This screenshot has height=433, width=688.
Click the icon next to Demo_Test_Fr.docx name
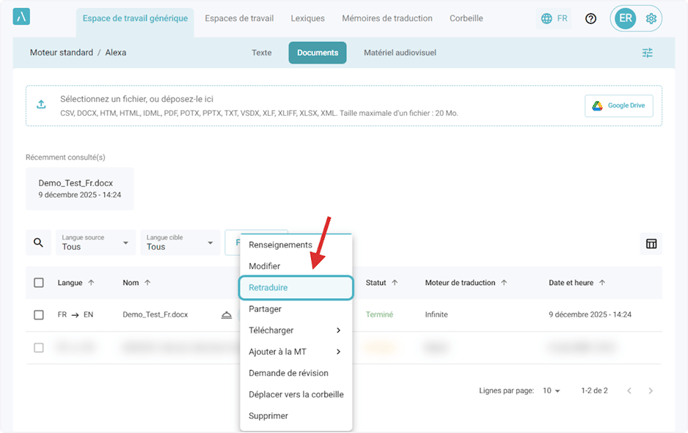point(226,315)
